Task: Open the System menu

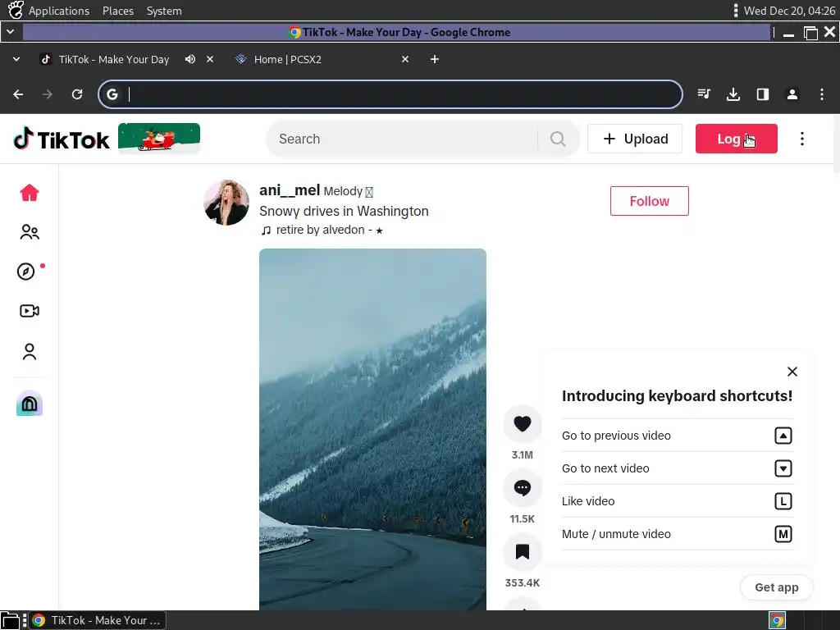Action: click(x=164, y=11)
